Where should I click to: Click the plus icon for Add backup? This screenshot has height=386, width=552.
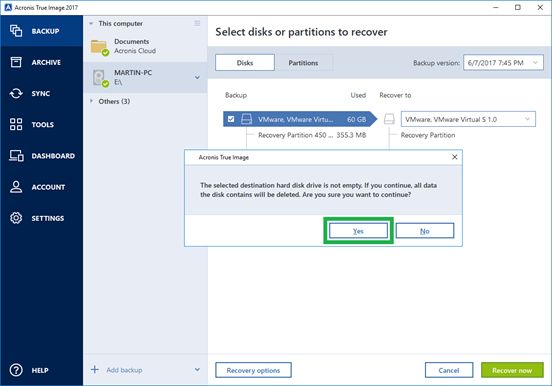95,369
